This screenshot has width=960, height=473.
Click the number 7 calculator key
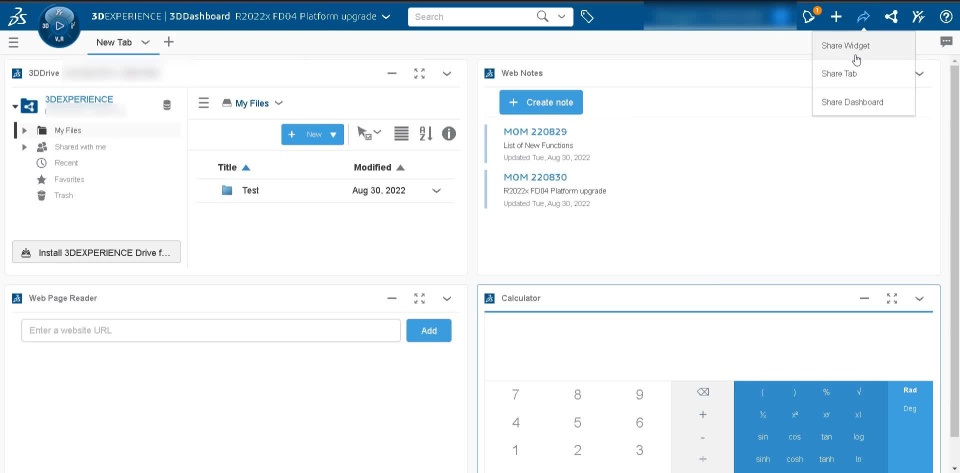point(516,395)
